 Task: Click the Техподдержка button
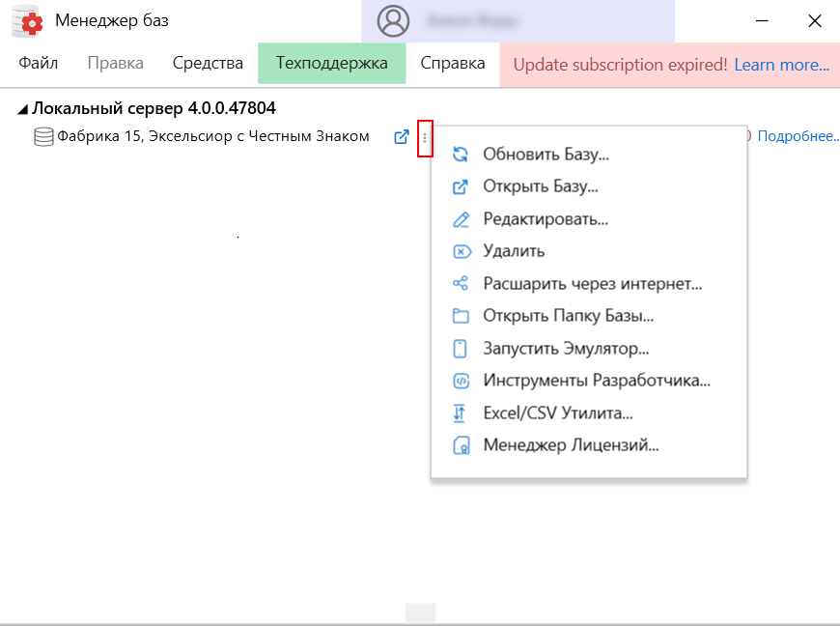tap(331, 64)
